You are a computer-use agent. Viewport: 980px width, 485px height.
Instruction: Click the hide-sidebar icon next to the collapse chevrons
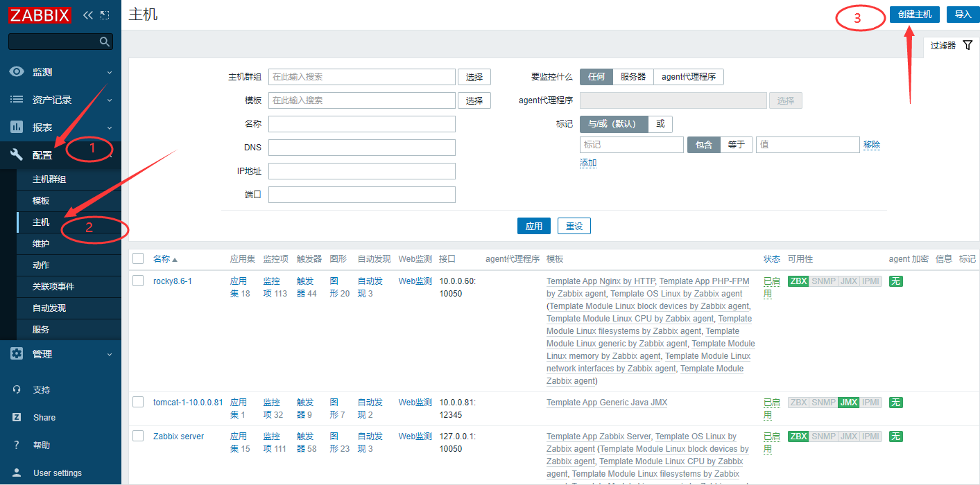pos(105,15)
